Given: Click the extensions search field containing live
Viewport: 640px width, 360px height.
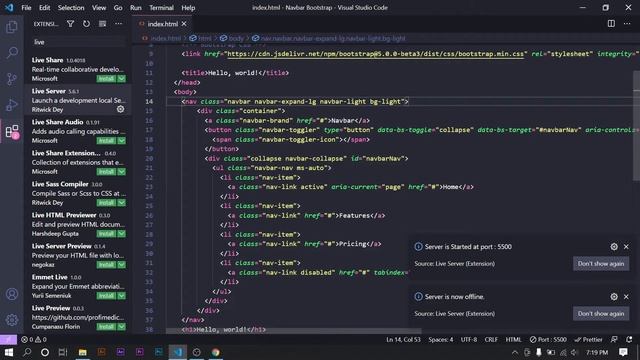Looking at the screenshot, I should [79, 42].
